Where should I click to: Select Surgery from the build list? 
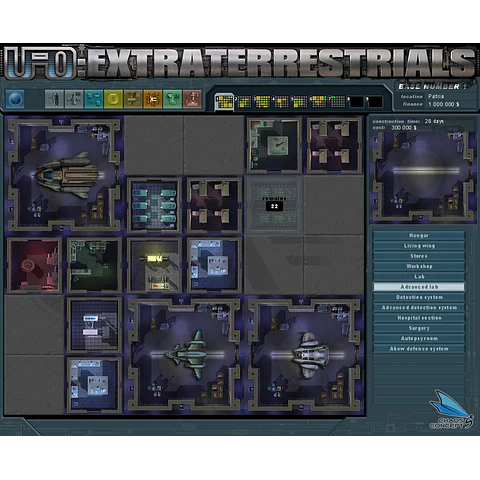click(x=419, y=328)
